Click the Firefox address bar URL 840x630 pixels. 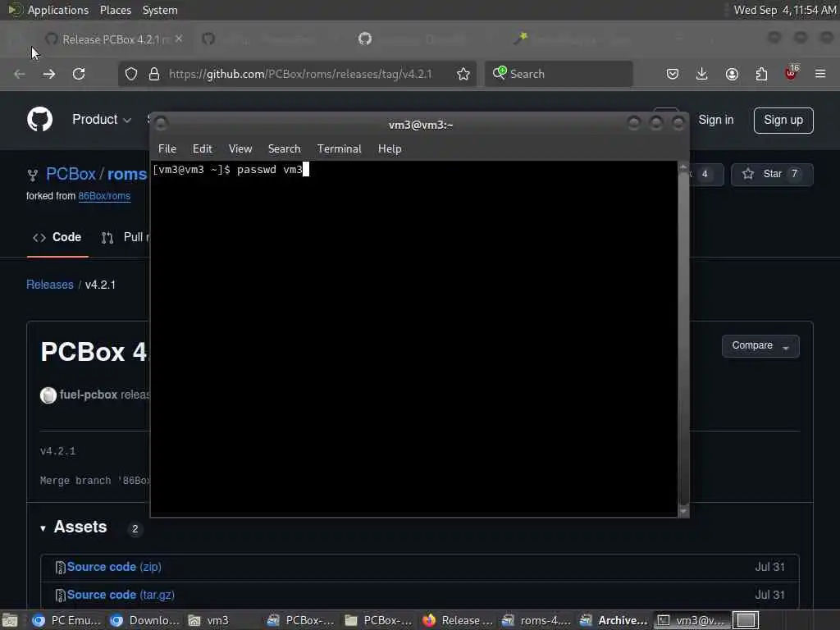point(300,74)
